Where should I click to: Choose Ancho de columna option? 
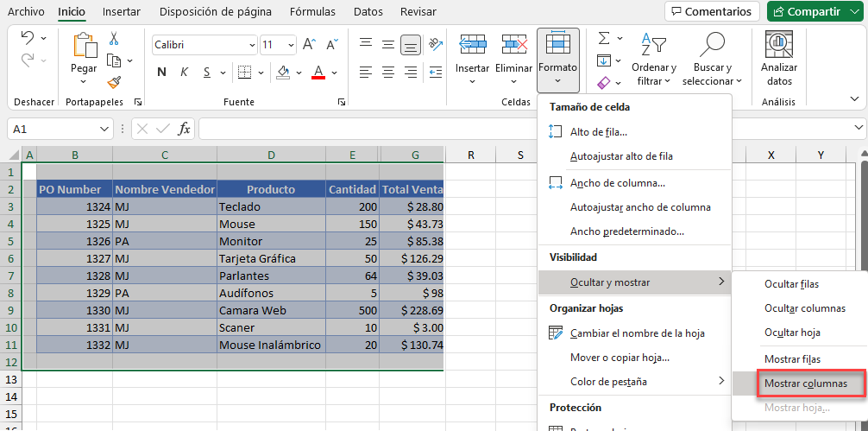[x=635, y=183]
